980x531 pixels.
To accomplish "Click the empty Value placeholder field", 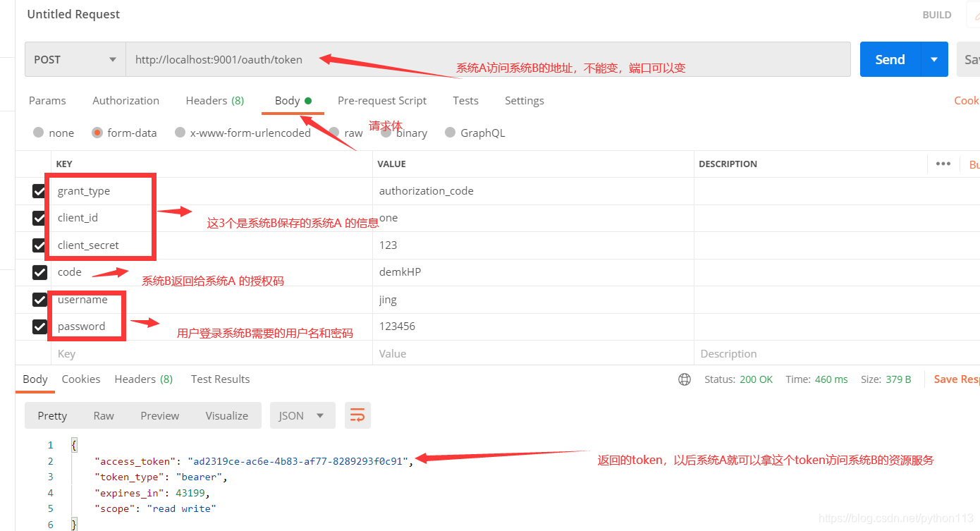I will [x=533, y=354].
